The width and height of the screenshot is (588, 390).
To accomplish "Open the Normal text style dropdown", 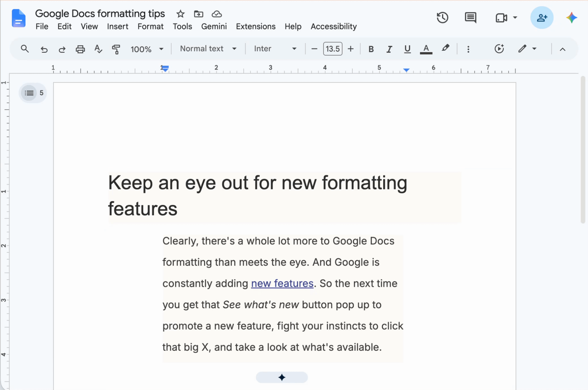I will coord(208,49).
